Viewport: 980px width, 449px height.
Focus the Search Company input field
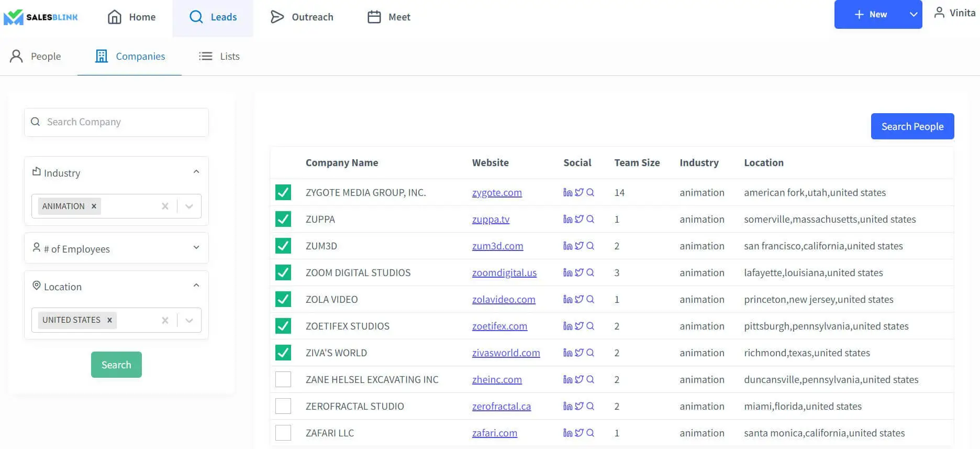click(116, 122)
